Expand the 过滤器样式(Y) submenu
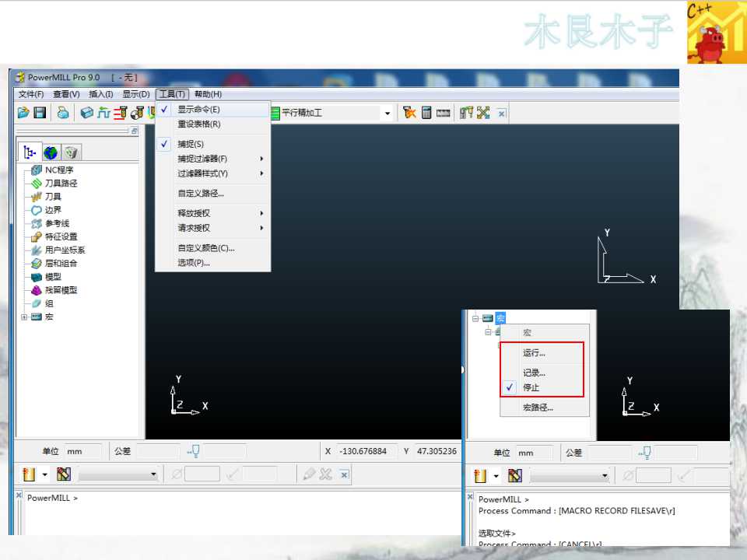This screenshot has width=747, height=560. [x=212, y=173]
